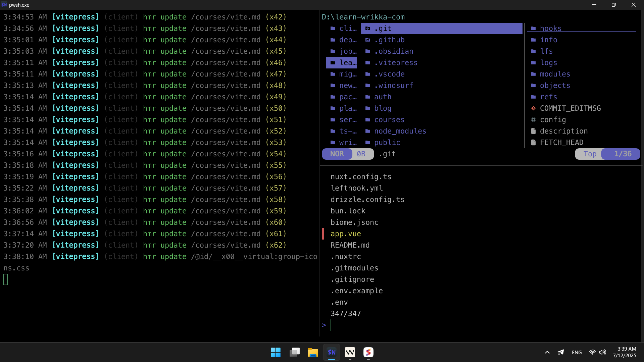The image size is (644, 362).
Task: Click the public folder icon
Action: (368, 143)
